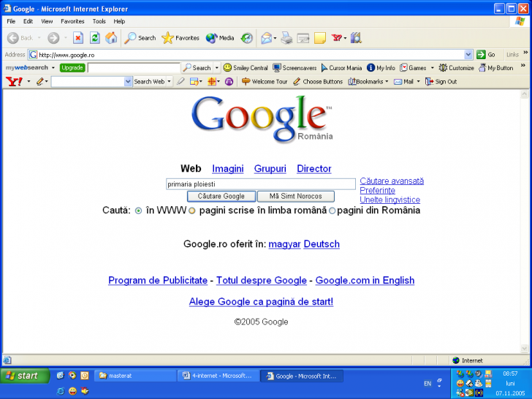Click the Go button beside address bar
Screen dimensions: 532x399
[x=486, y=55]
